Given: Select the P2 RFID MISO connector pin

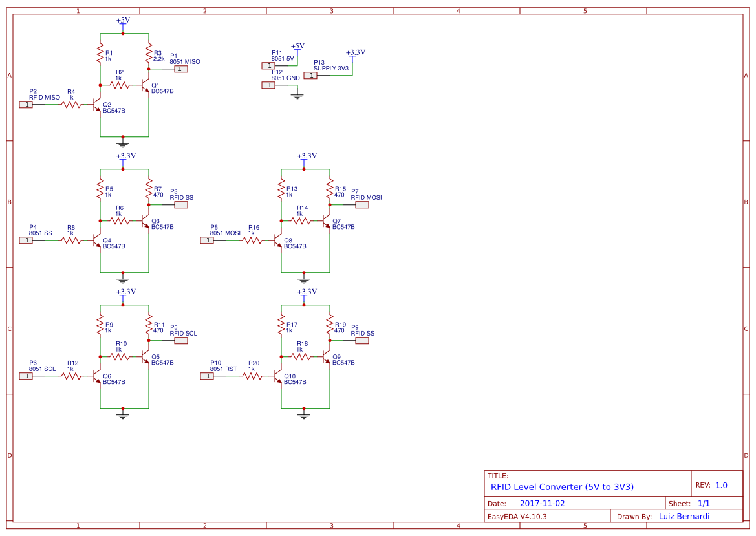Looking at the screenshot, I should [x=27, y=103].
